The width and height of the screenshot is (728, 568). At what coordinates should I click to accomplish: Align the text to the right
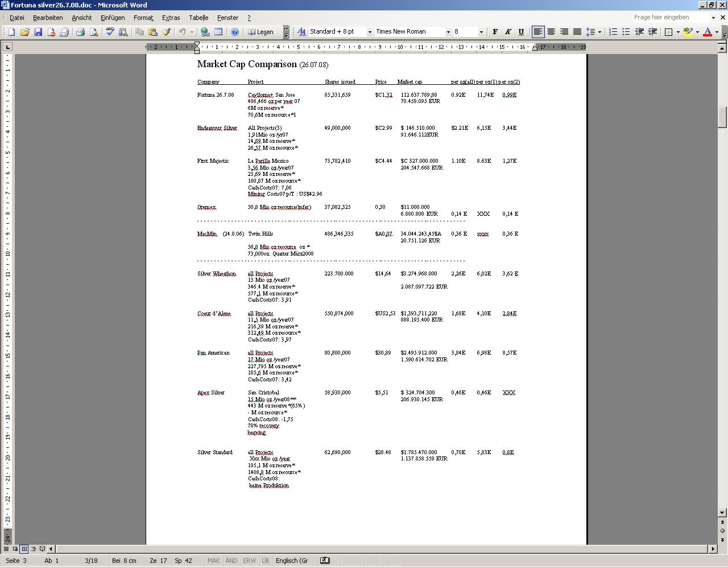coord(564,32)
